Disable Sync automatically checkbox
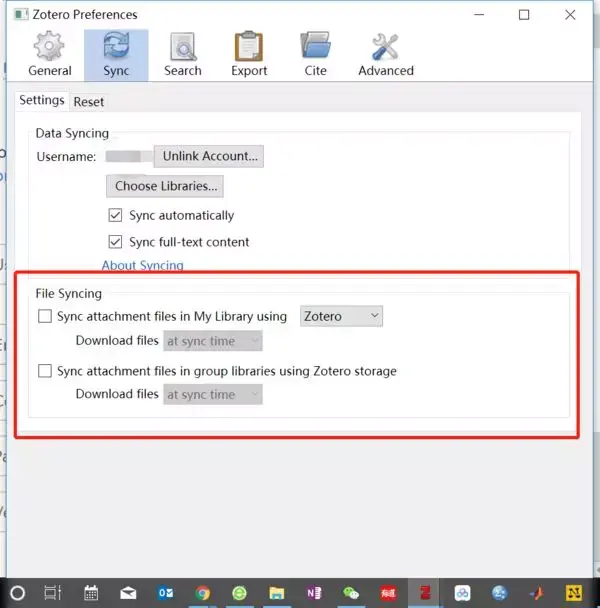Screen dimensions: 600x608 (x=115, y=215)
